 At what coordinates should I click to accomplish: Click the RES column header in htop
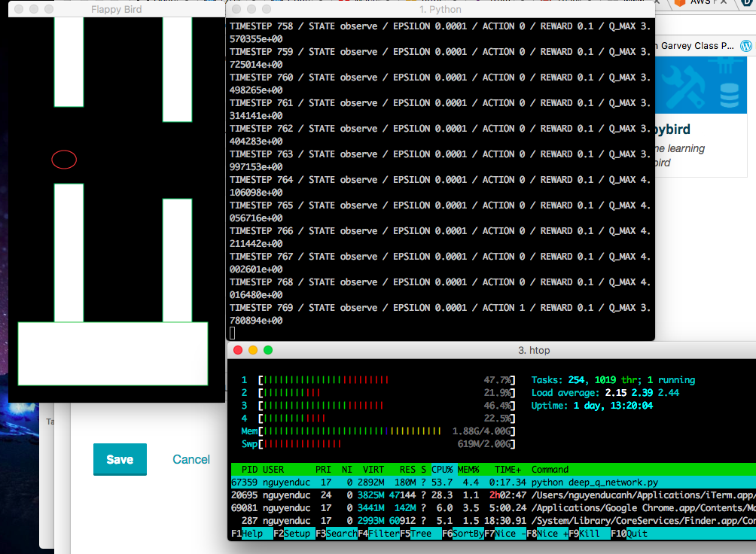click(x=407, y=470)
